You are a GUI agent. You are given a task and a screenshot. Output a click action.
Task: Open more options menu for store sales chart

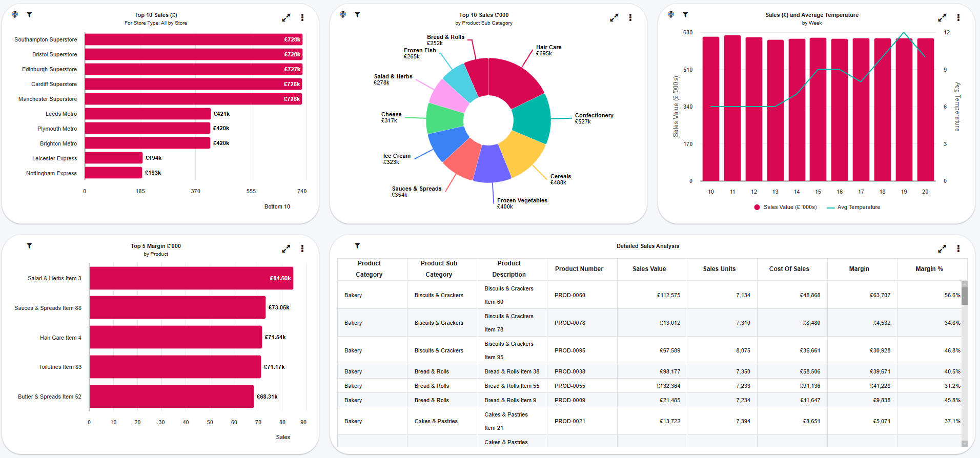point(302,18)
